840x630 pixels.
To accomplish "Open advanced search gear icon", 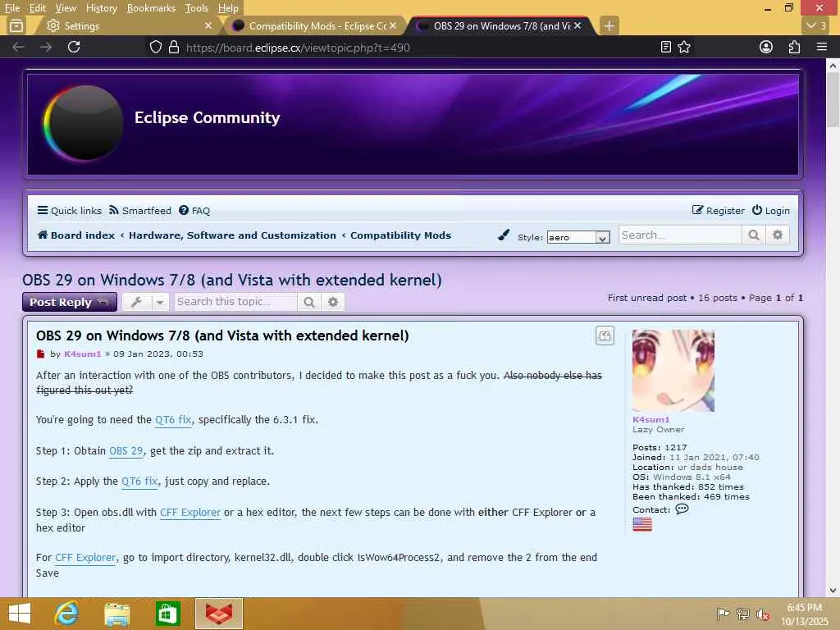I will pyautogui.click(x=778, y=235).
